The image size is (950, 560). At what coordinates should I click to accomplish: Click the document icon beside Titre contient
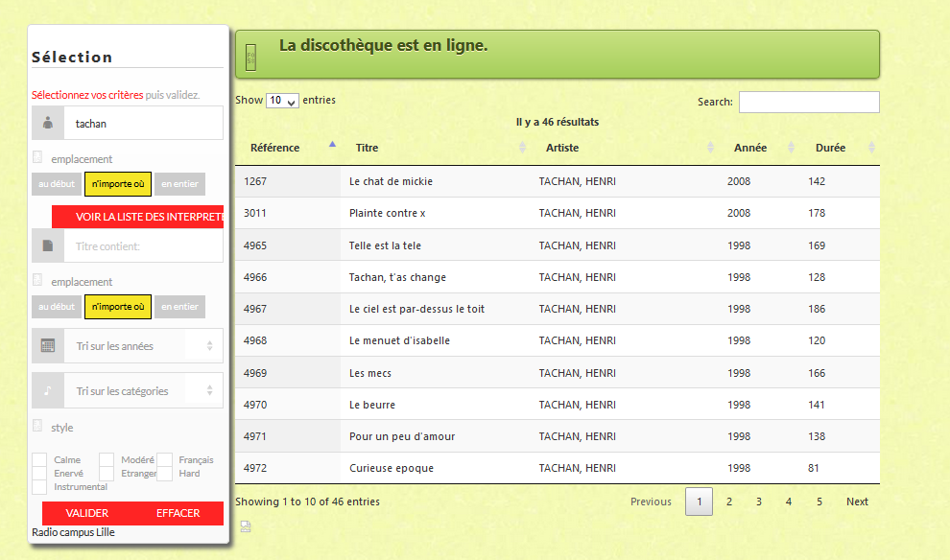pyautogui.click(x=48, y=245)
